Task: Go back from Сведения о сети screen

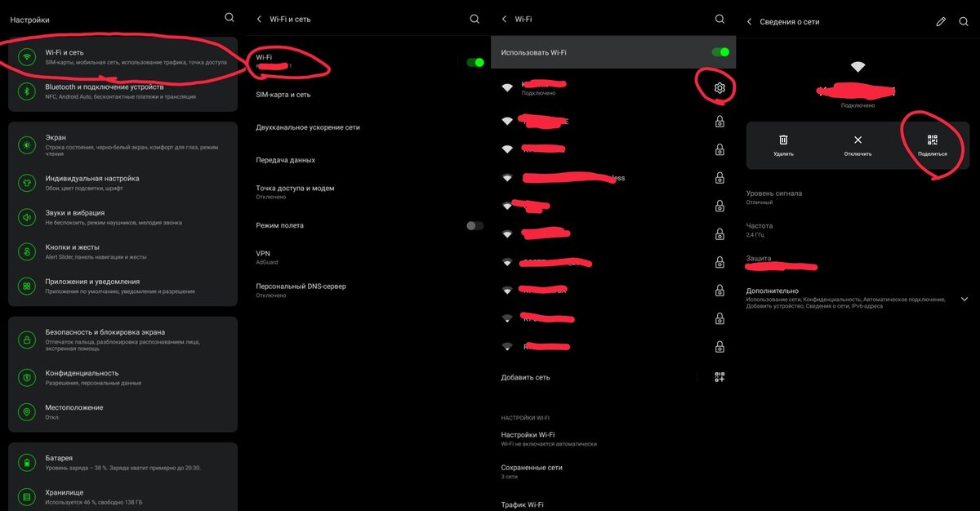Action: pyautogui.click(x=749, y=21)
